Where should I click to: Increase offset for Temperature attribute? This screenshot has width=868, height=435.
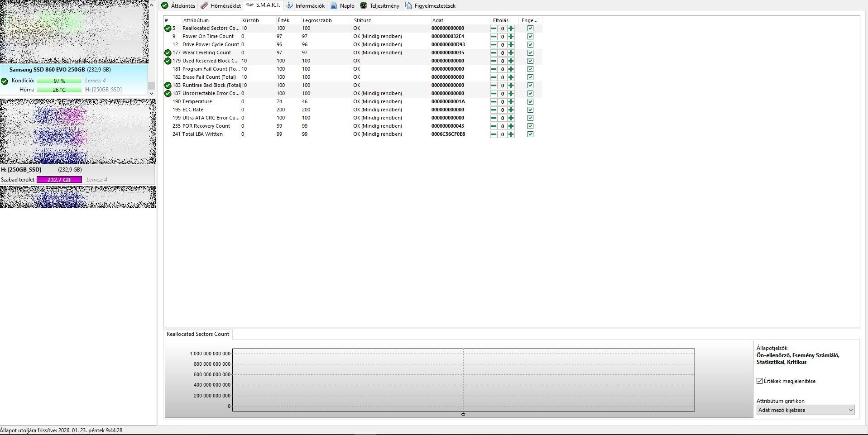(x=511, y=102)
